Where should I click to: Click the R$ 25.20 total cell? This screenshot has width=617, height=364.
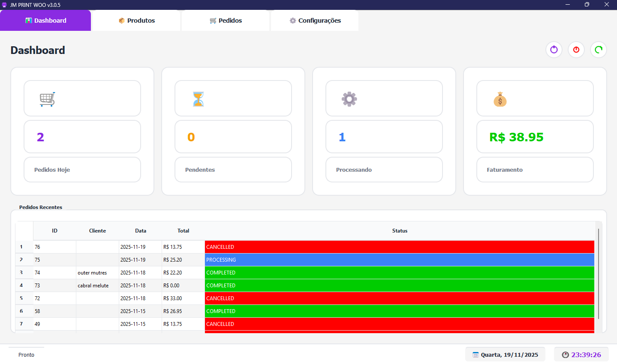[184, 260]
